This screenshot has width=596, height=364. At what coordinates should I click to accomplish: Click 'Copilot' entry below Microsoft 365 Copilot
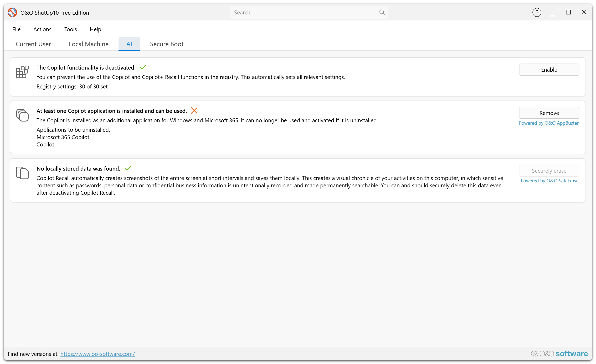click(x=45, y=144)
